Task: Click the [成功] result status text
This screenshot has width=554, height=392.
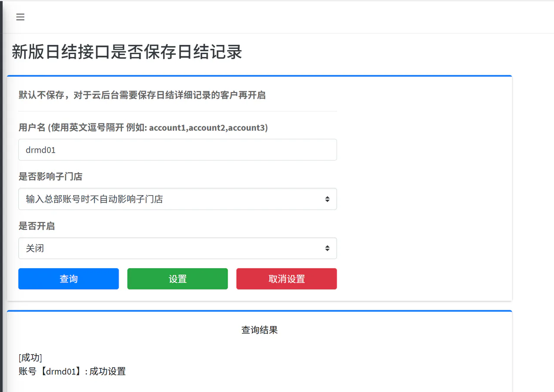Action: (x=30, y=358)
